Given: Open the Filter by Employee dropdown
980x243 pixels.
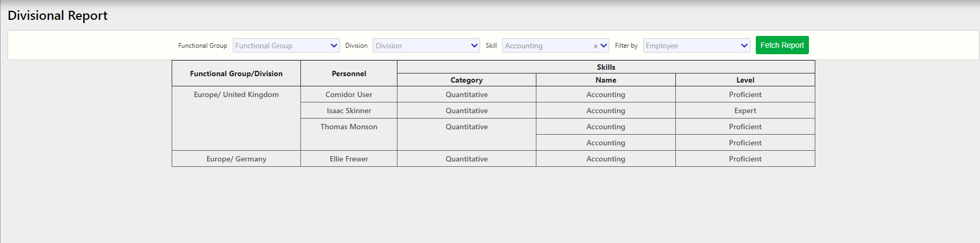Looking at the screenshot, I should click(696, 46).
